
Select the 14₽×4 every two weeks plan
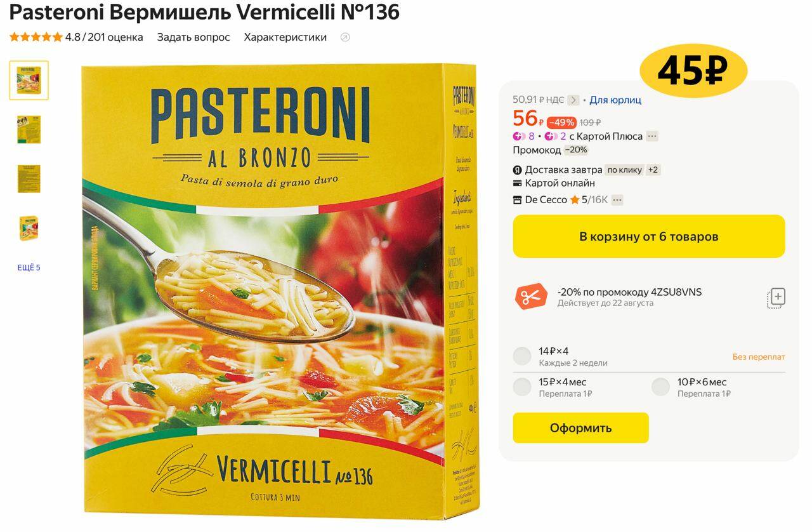(x=522, y=356)
